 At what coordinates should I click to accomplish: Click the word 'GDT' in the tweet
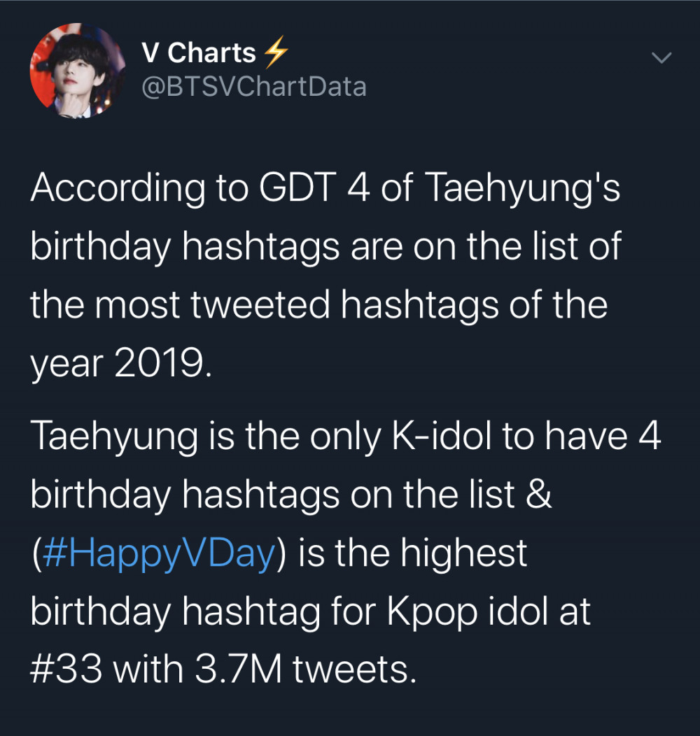298,186
